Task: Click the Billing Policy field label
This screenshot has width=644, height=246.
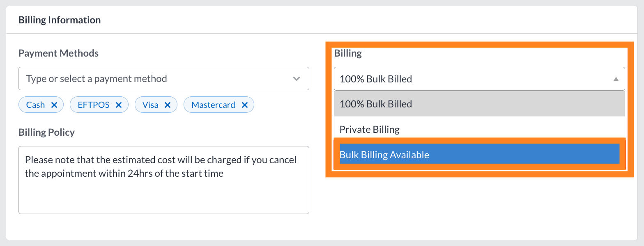Action: [46, 132]
